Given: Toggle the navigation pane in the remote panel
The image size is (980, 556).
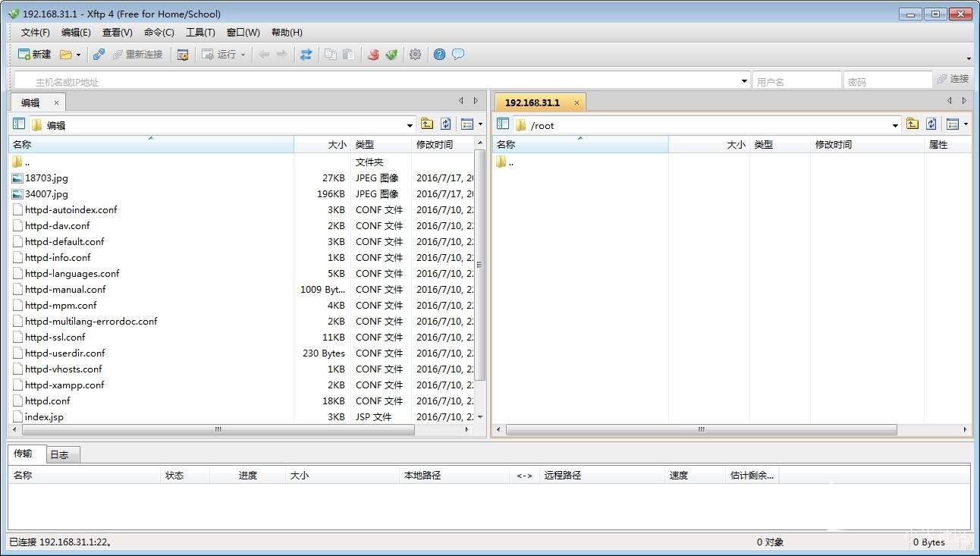Looking at the screenshot, I should [503, 124].
